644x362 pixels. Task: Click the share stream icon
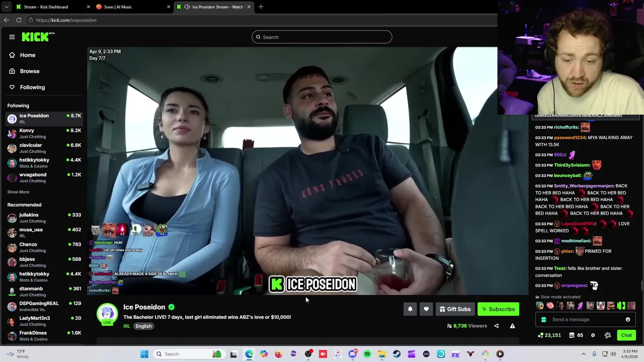496,326
